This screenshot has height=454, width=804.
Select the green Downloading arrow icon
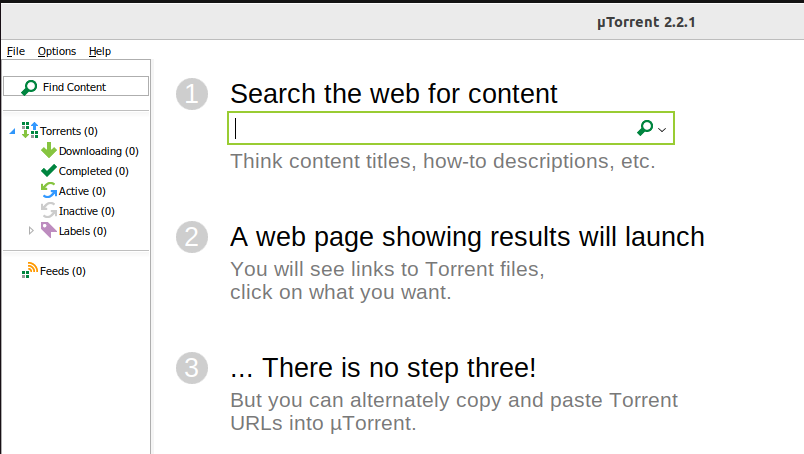click(49, 150)
